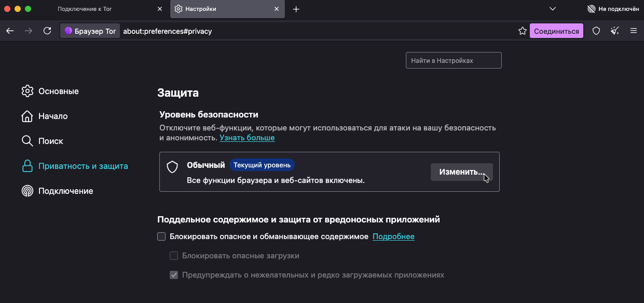Bookmark the page via the star icon
644x303 pixels.
click(522, 31)
